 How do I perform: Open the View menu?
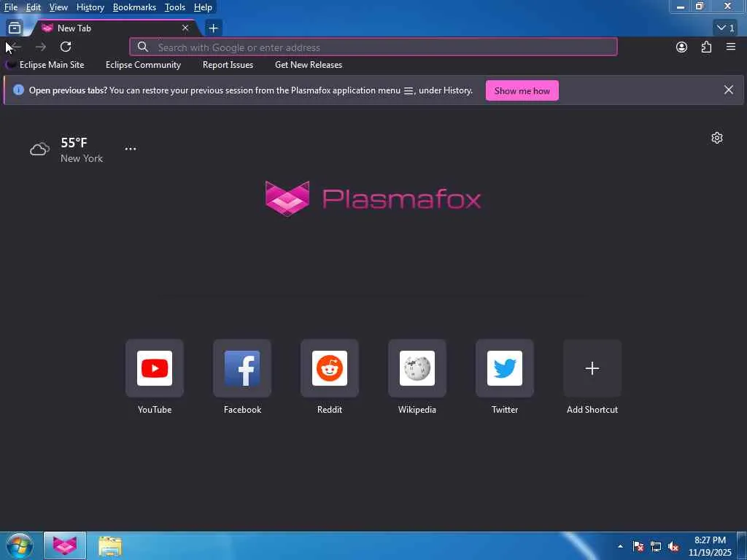(58, 7)
